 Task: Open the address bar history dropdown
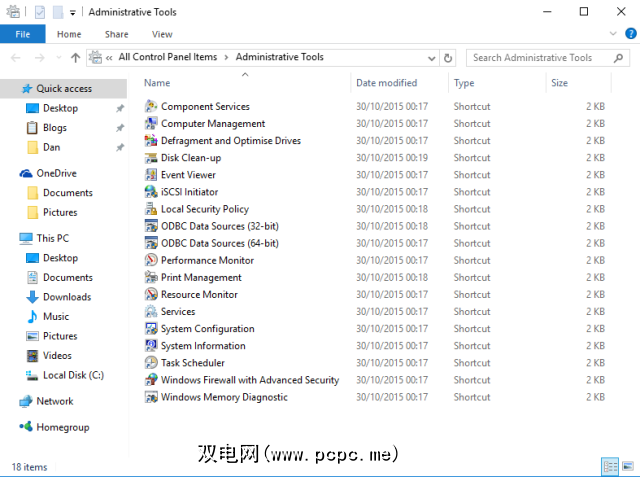click(x=431, y=58)
